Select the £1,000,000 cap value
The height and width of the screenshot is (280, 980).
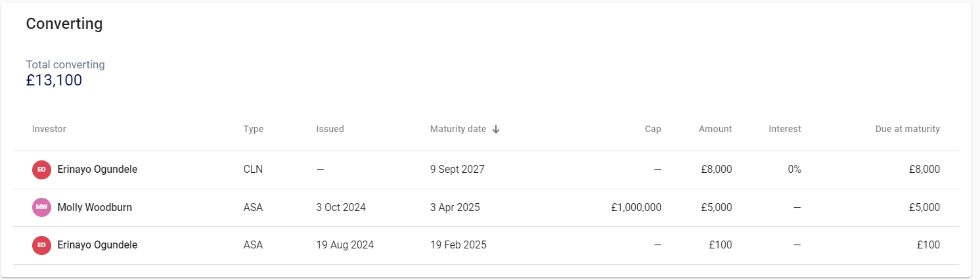[636, 208]
